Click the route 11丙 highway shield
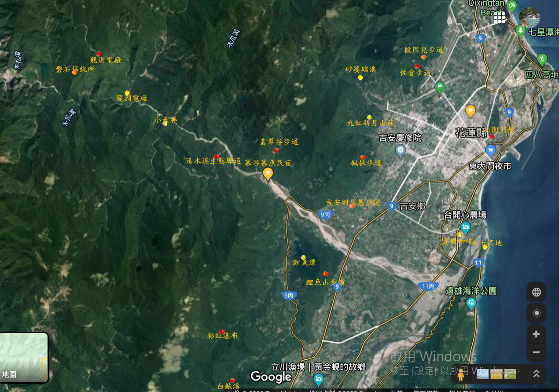Viewport: 559px width, 392px height. (428, 286)
